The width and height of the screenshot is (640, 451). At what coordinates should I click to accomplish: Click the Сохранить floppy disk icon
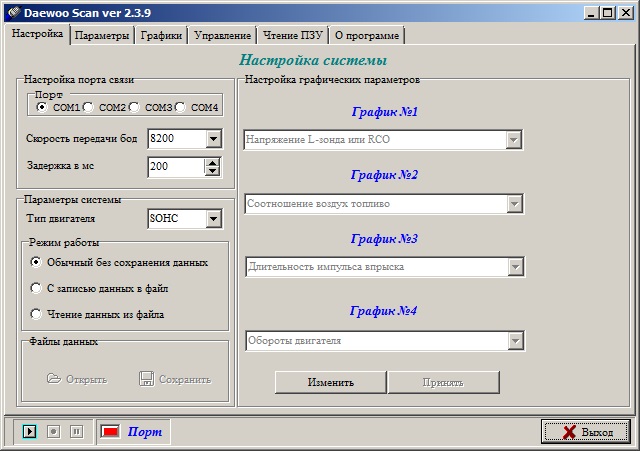click(146, 379)
